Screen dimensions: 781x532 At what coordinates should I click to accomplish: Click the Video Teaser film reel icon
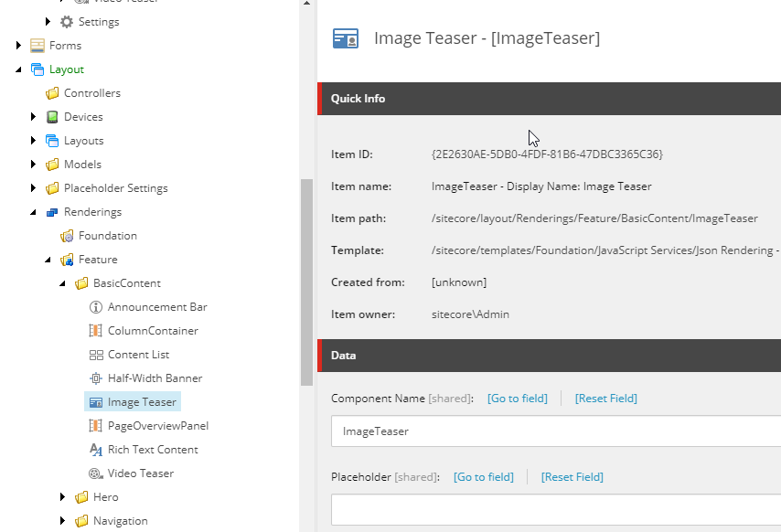point(96,473)
